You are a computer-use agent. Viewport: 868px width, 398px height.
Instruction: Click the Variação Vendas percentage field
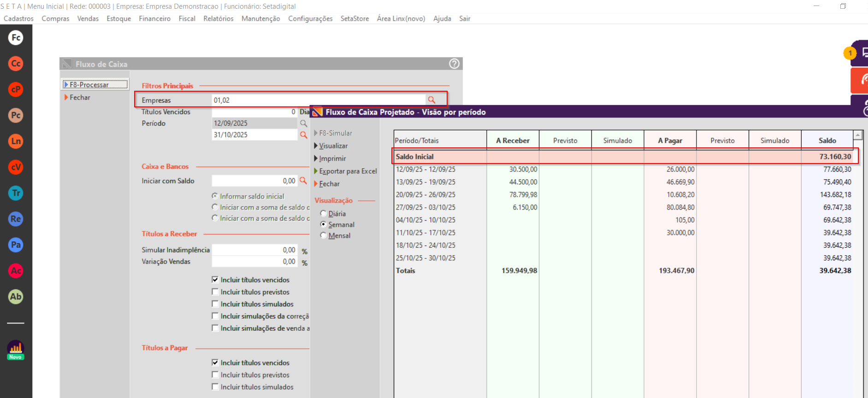coord(254,261)
